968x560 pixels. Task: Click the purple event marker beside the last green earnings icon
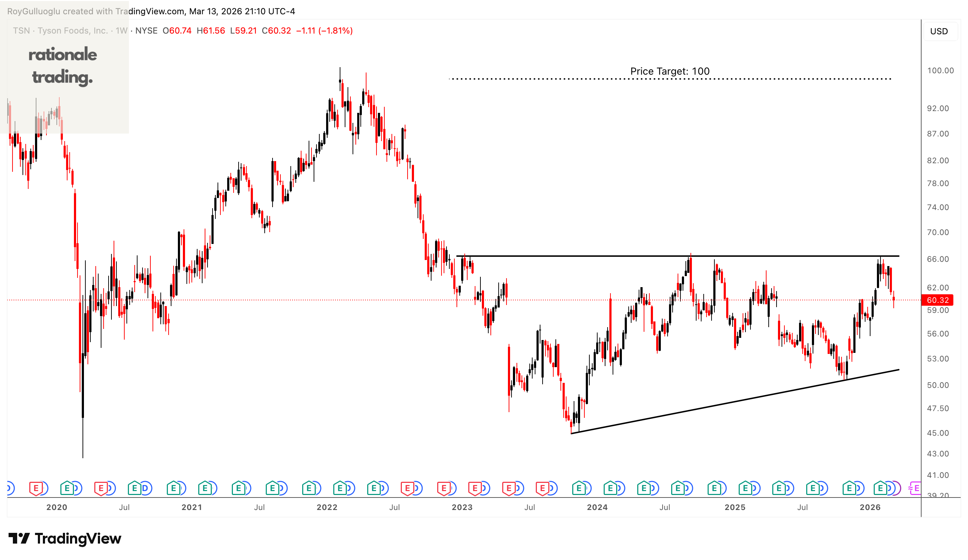[x=897, y=489]
